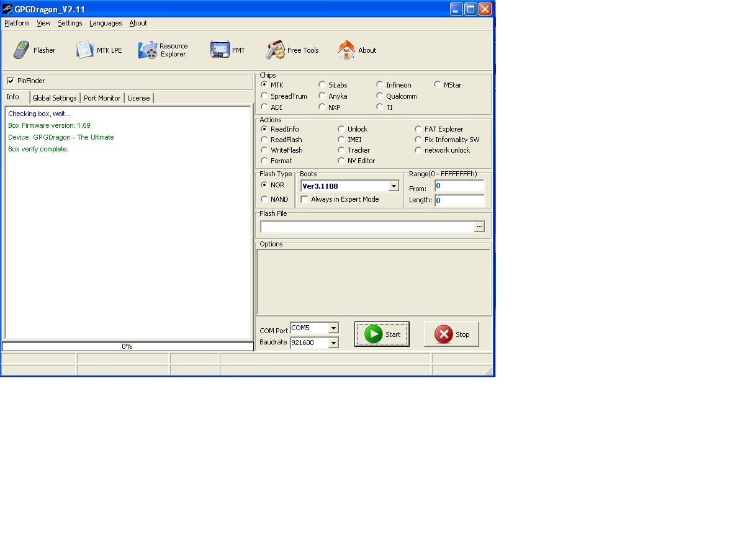The width and height of the screenshot is (756, 538).
Task: Open Free Tools
Action: click(x=292, y=50)
